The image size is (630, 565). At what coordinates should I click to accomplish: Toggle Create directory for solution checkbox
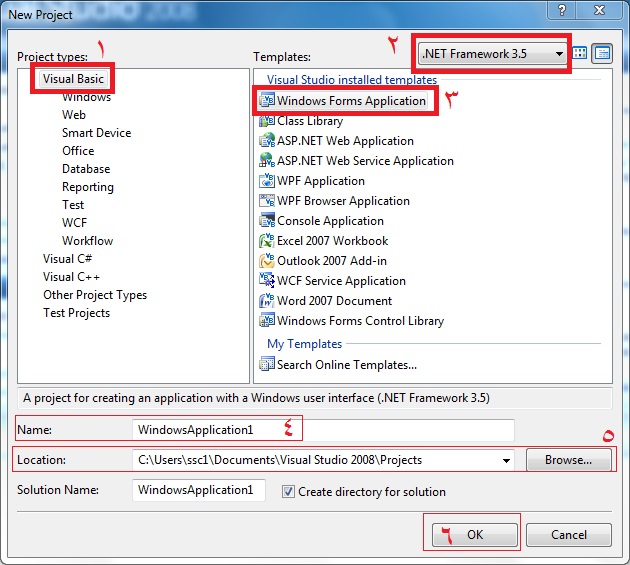(288, 491)
